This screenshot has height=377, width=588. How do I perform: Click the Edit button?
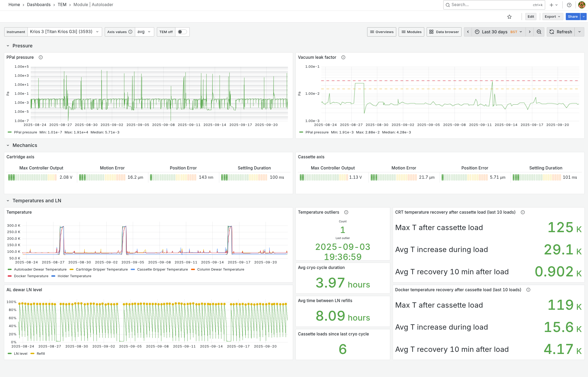click(x=531, y=17)
